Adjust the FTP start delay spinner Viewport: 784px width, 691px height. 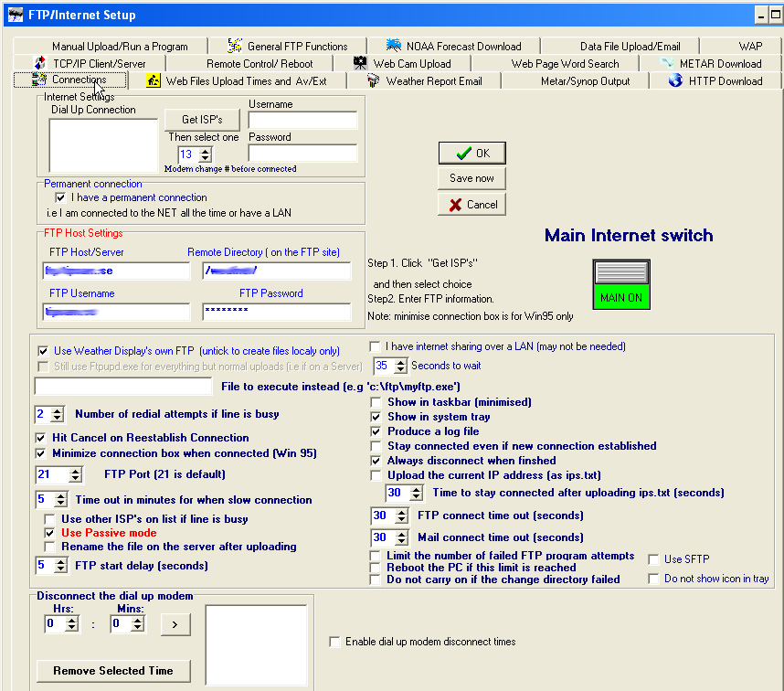point(60,566)
